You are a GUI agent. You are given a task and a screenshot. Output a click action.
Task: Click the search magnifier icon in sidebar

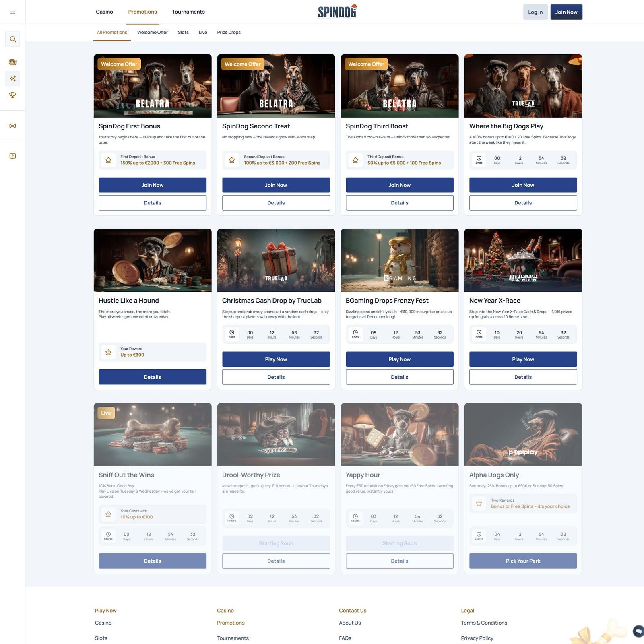12,39
